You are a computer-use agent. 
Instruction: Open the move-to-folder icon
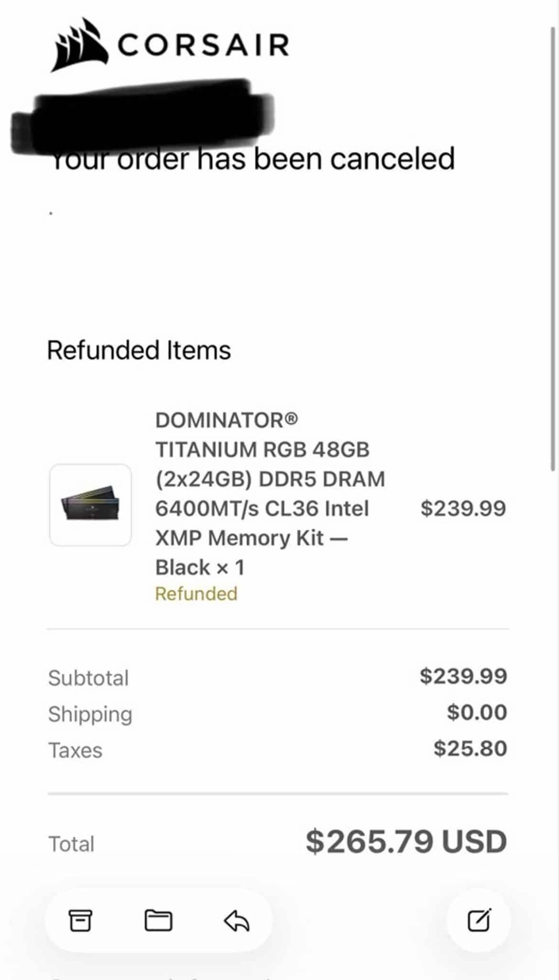[158, 920]
